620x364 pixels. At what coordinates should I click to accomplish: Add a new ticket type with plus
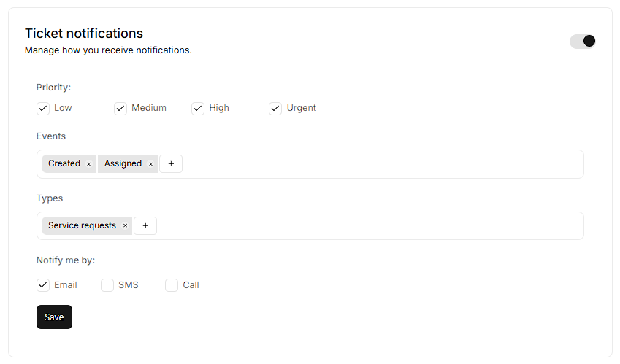coord(145,226)
